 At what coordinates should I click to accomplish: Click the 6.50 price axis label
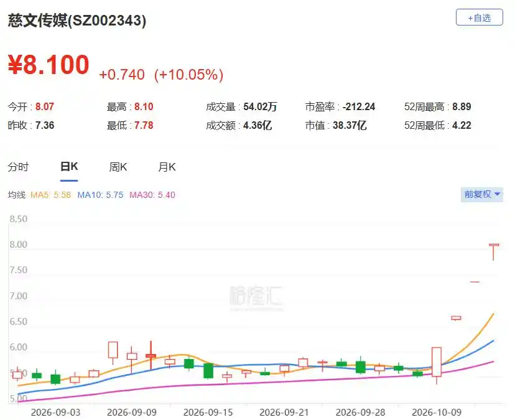[19, 322]
